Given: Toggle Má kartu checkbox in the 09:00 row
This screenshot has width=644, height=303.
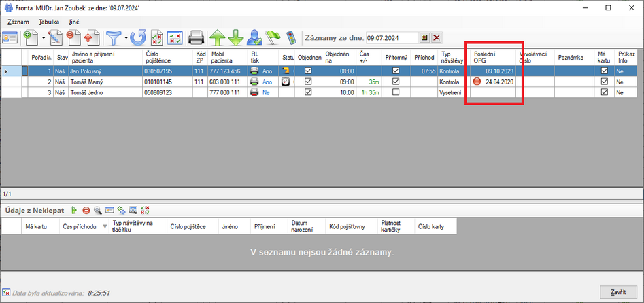Looking at the screenshot, I should click(604, 82).
